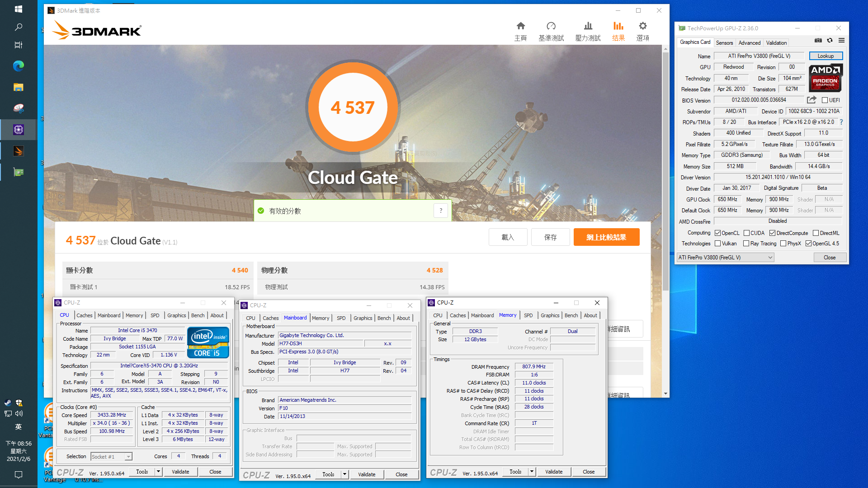Image resolution: width=868 pixels, height=488 pixels.
Task: Click the Lookup button in GPU-Z
Action: click(826, 56)
